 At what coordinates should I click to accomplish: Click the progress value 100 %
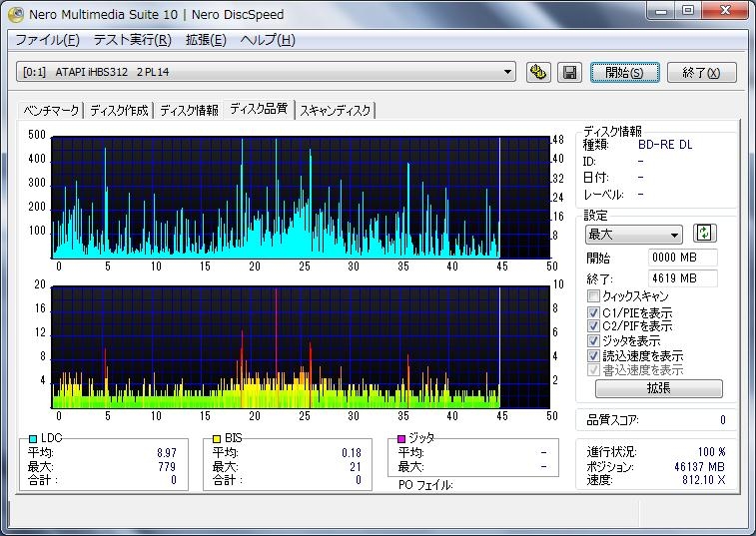(x=712, y=452)
